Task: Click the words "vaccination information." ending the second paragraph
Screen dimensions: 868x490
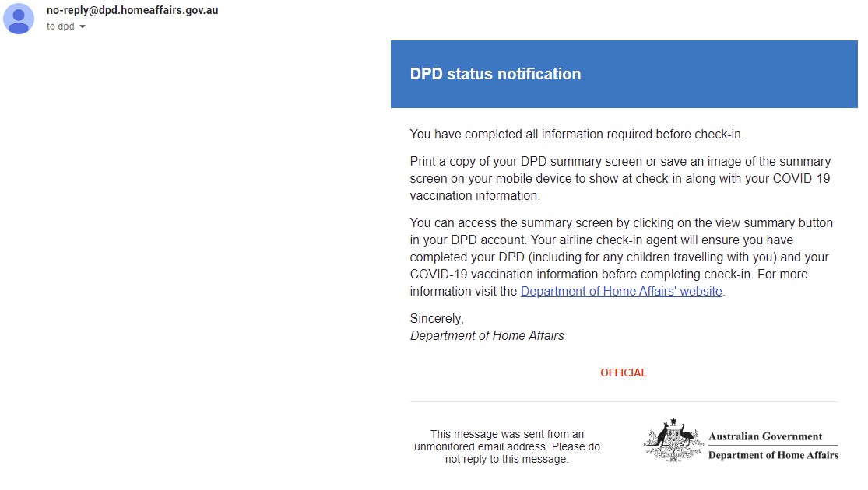Action: 475,196
